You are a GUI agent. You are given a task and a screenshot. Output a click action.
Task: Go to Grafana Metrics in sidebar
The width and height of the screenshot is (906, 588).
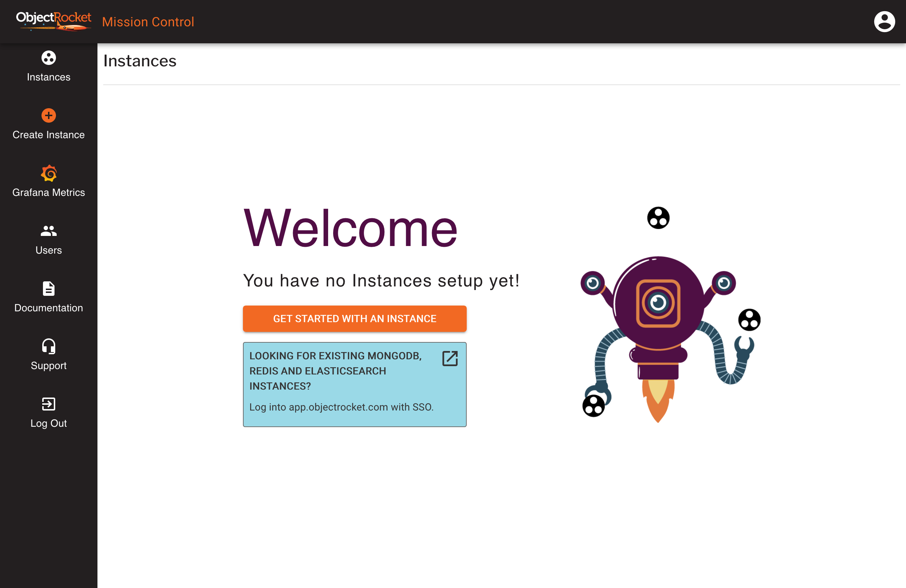pyautogui.click(x=49, y=193)
